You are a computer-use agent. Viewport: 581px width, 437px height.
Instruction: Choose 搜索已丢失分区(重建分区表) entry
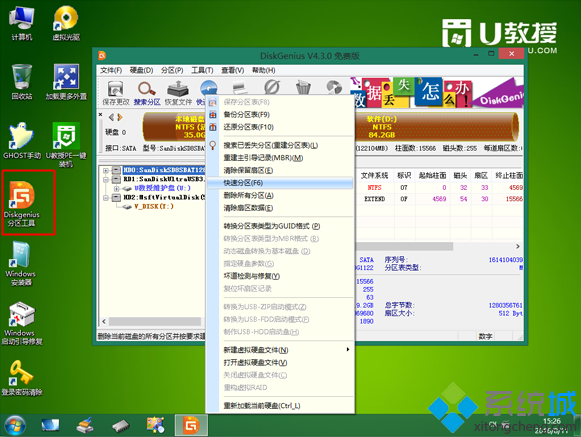tap(280, 145)
